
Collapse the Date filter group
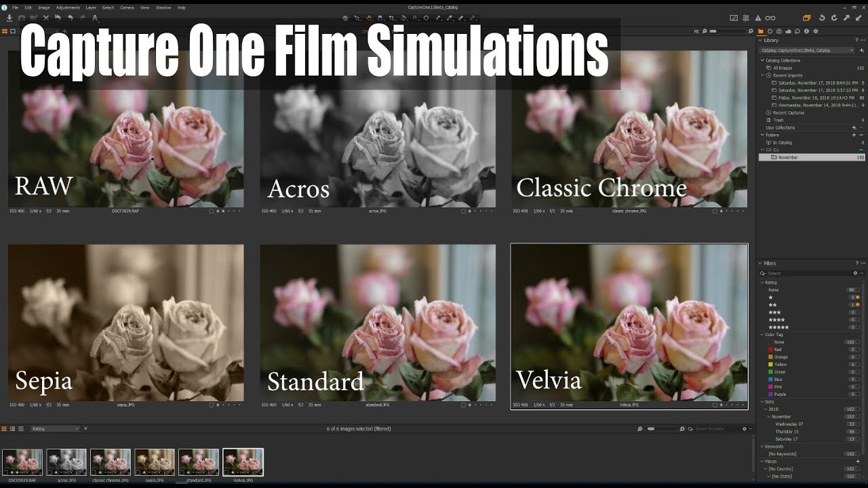(x=762, y=402)
